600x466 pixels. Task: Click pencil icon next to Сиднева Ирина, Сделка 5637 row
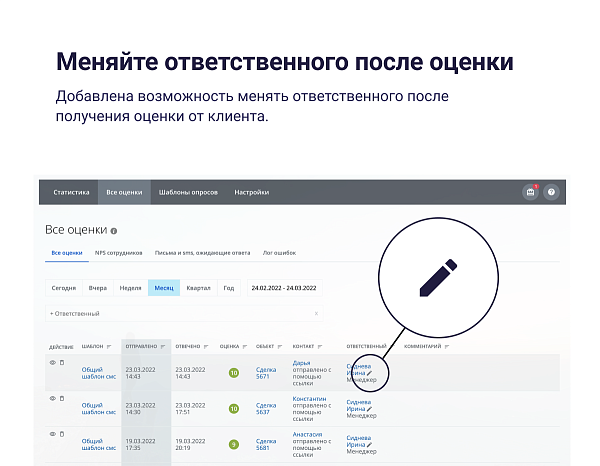click(x=369, y=409)
